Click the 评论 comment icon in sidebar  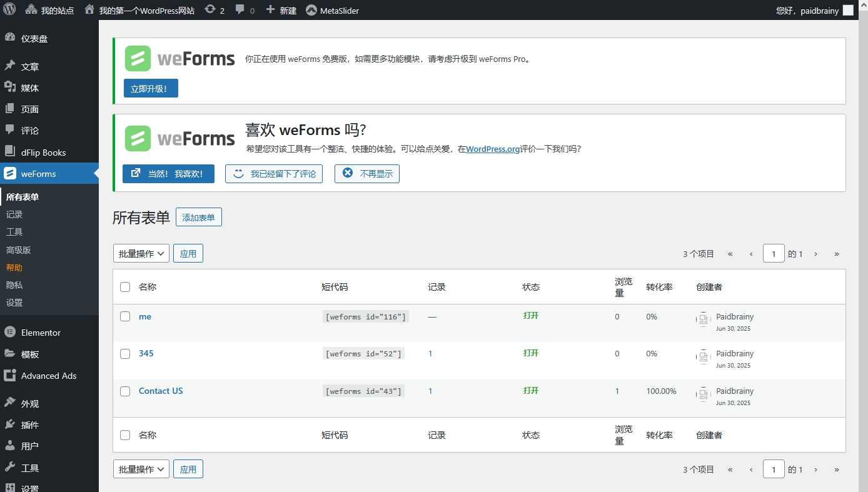pyautogui.click(x=9, y=130)
